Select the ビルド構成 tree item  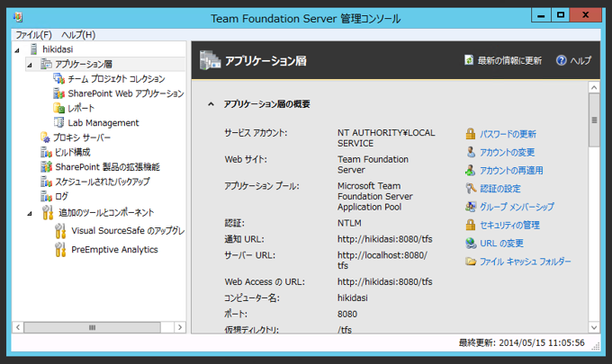[73, 152]
